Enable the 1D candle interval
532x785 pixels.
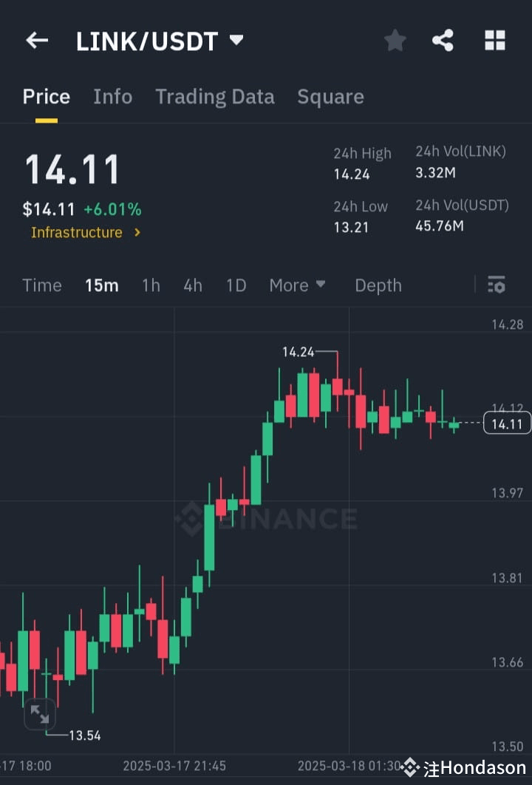coord(236,285)
